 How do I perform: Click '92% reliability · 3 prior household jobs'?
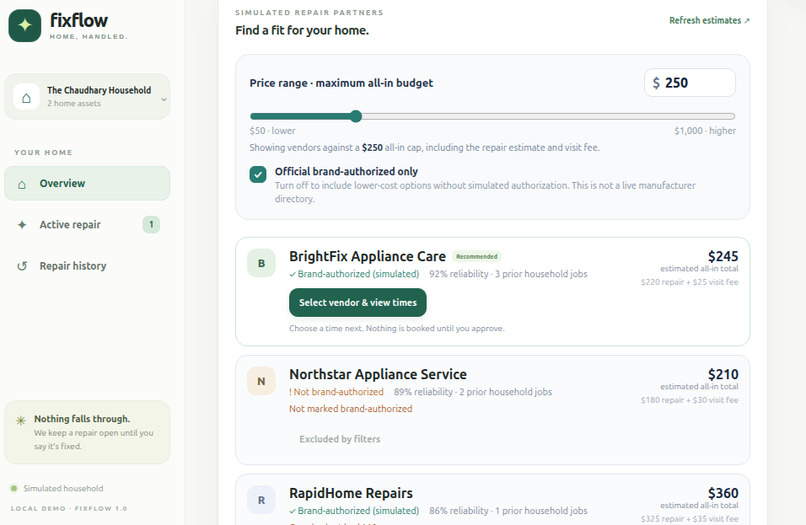(508, 274)
